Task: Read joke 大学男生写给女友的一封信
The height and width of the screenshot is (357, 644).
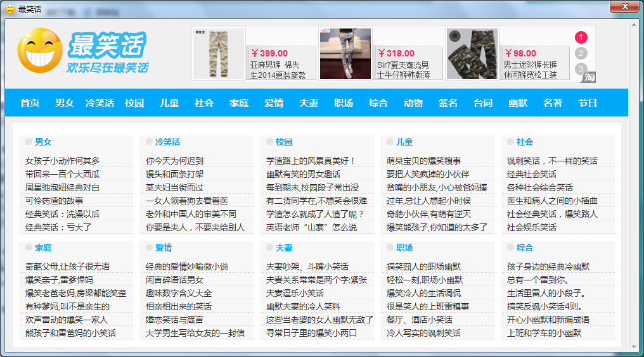Action: (x=195, y=333)
